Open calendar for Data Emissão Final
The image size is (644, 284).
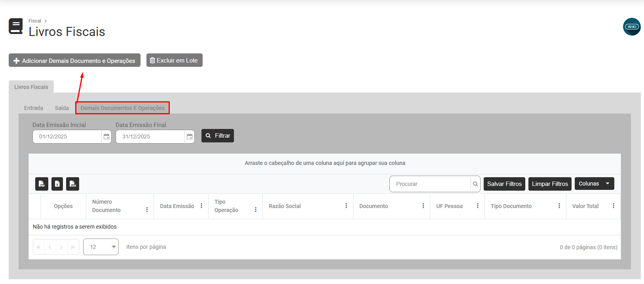(190, 136)
